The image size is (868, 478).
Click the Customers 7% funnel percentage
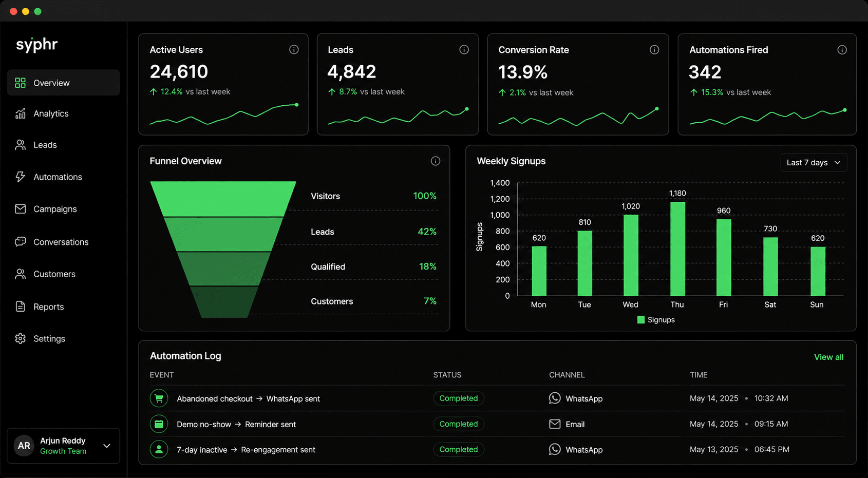point(430,301)
